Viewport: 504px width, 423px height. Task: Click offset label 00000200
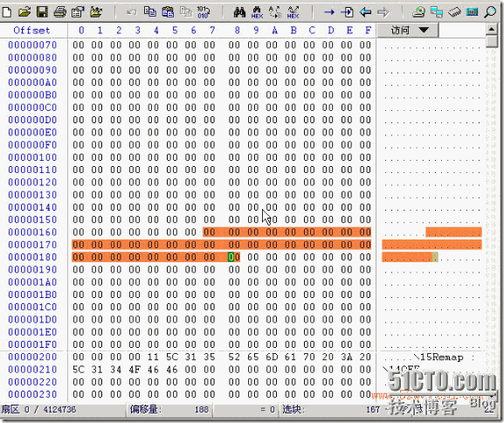click(32, 357)
